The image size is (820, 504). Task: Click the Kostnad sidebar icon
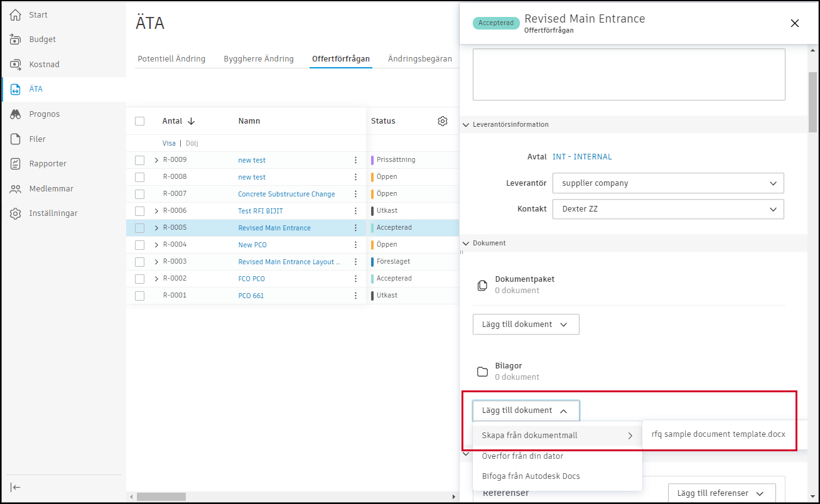coord(16,65)
